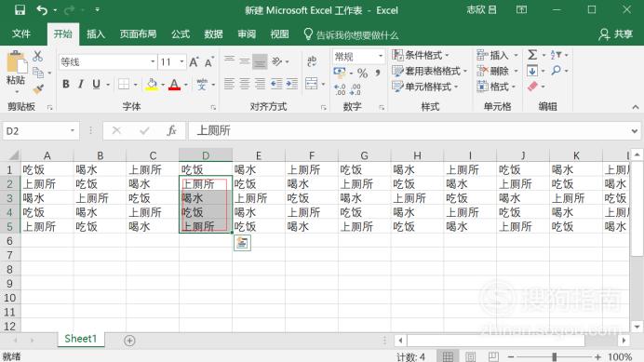Open the 公式 ribbon tab
This screenshot has width=644, height=362.
[181, 34]
